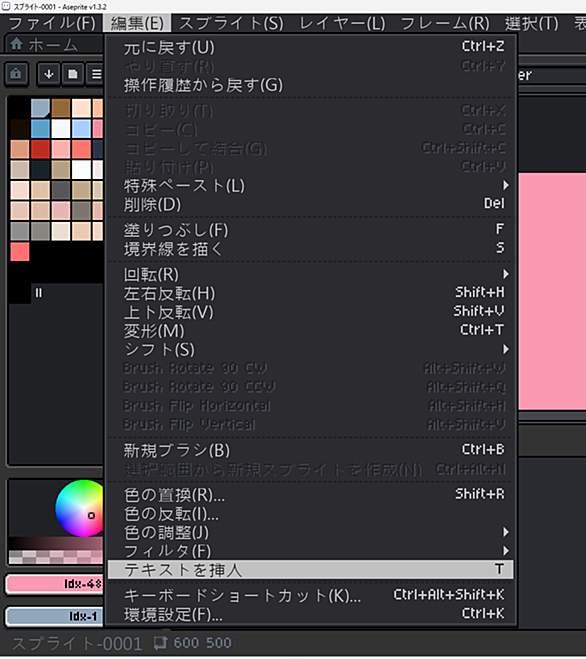Viewport: 586px width, 659px height.
Task: Open the ファイル(F) menu
Action: tap(53, 23)
